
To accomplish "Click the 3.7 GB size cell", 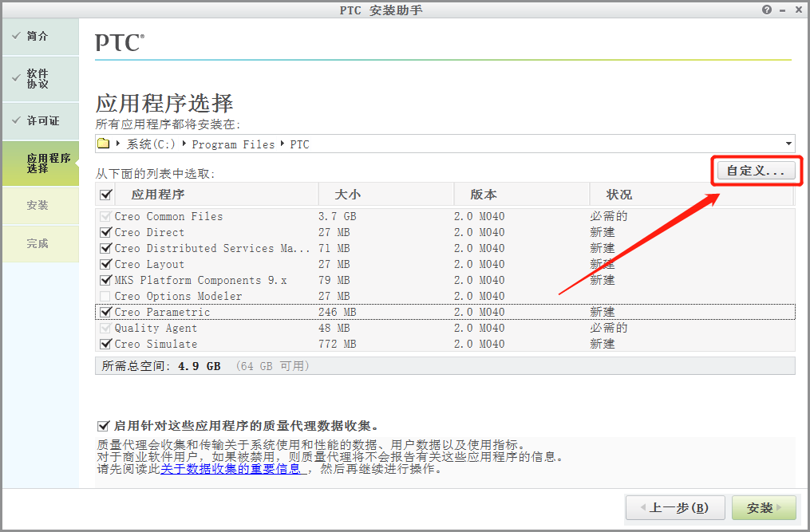I will pyautogui.click(x=338, y=216).
